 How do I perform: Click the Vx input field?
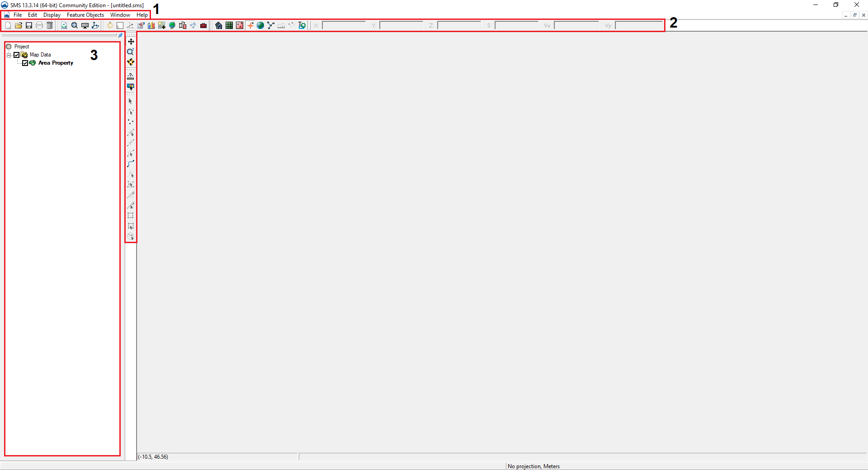(x=576, y=26)
